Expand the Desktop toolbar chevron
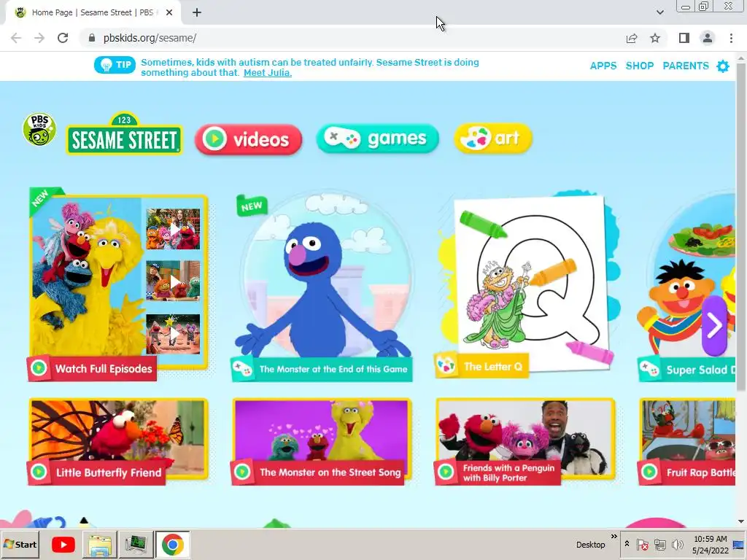747x560 pixels. click(614, 537)
